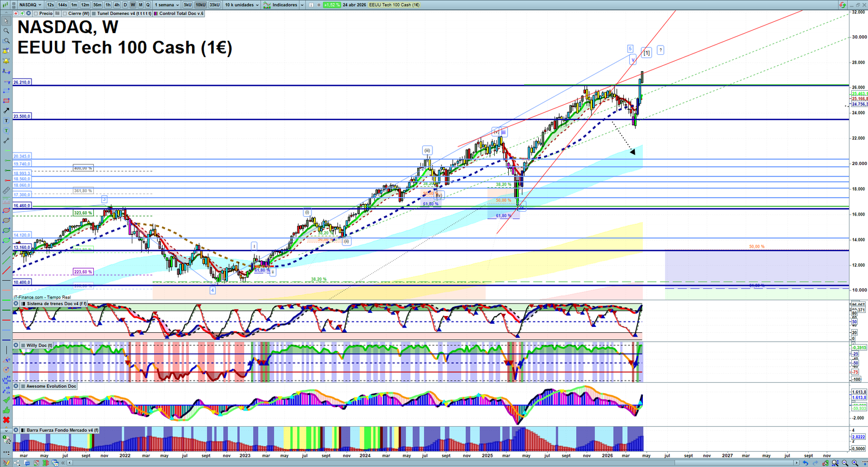Click the Barra Fuerza Fondo Mercado v4 label
This screenshot has width=868, height=467.
point(62,430)
